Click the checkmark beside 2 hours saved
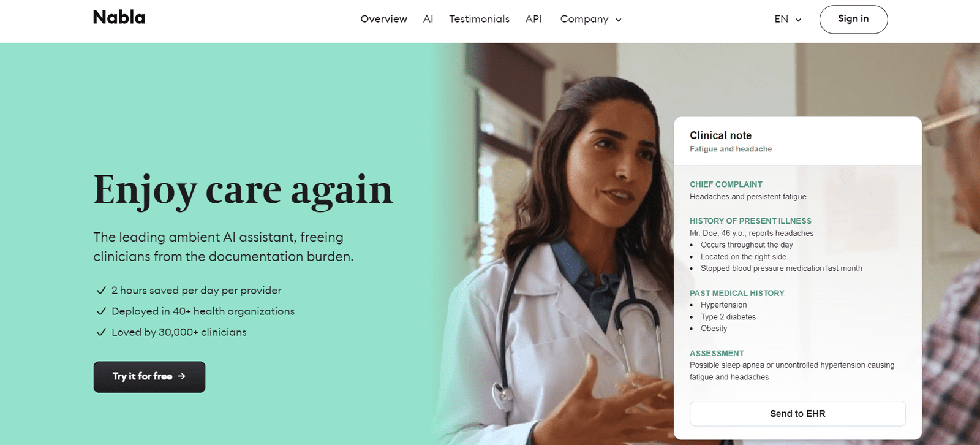The image size is (980, 445). [101, 290]
